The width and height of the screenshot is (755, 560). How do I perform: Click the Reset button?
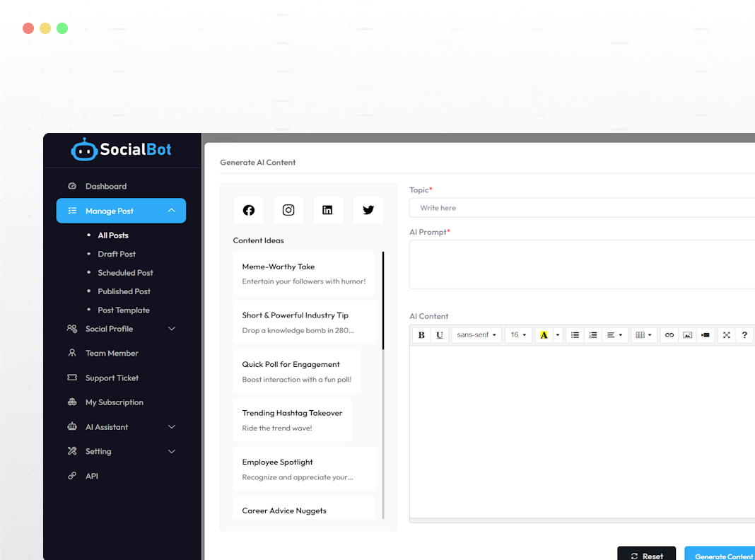pyautogui.click(x=646, y=556)
